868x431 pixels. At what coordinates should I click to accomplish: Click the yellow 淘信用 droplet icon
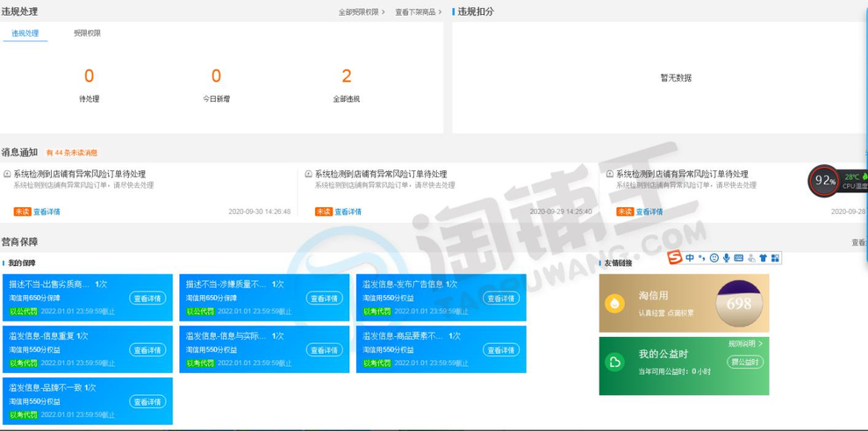point(616,303)
